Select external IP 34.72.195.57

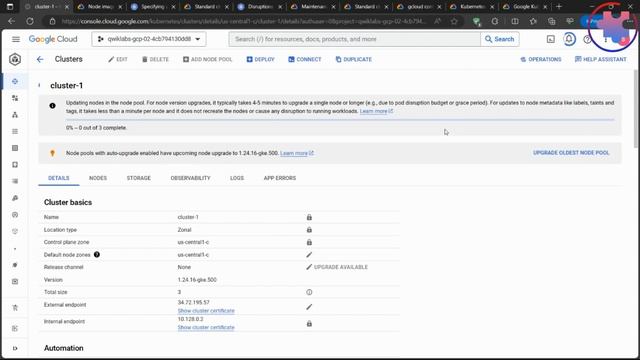(193, 302)
